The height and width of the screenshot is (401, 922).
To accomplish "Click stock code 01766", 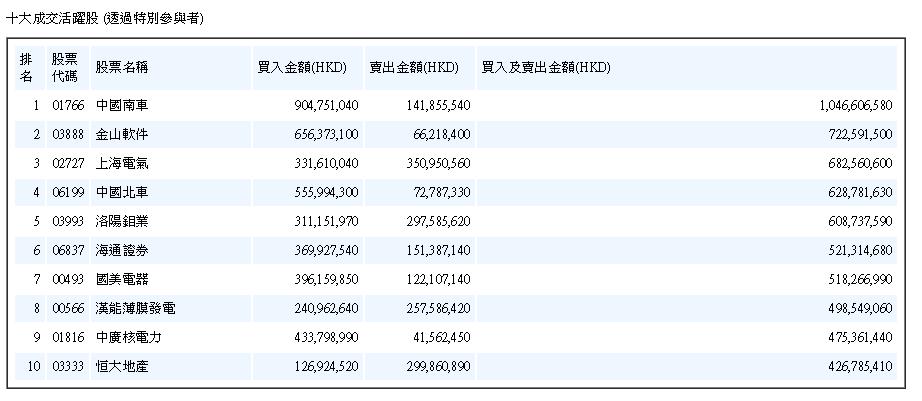I will (64, 105).
